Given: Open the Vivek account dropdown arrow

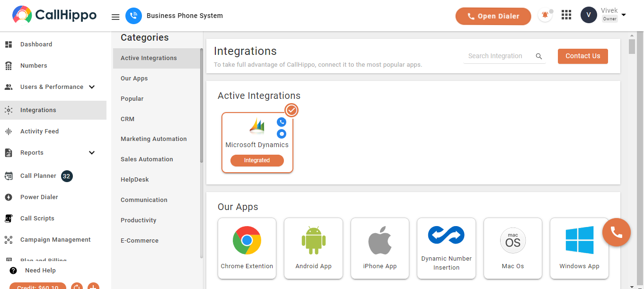Looking at the screenshot, I should pyautogui.click(x=624, y=15).
